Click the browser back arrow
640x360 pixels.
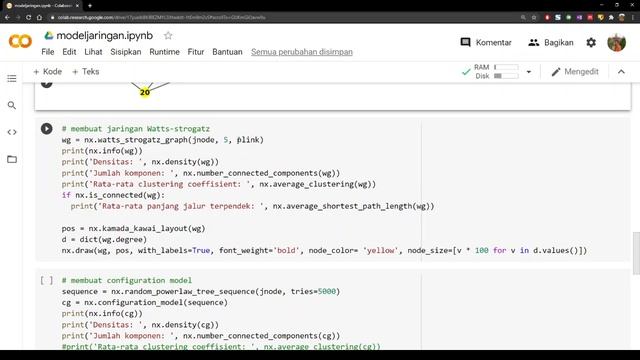pos(7,17)
